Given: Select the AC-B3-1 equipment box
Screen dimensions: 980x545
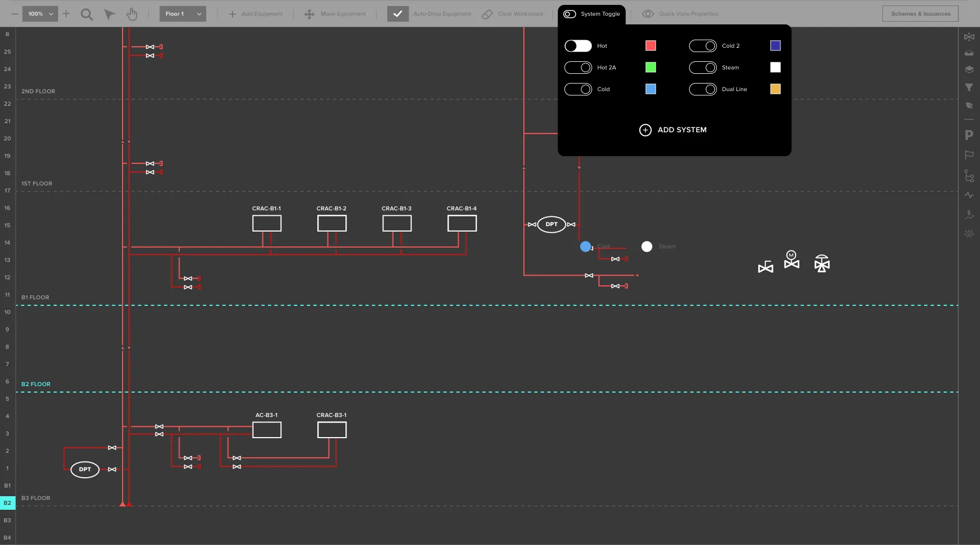Looking at the screenshot, I should click(267, 430).
